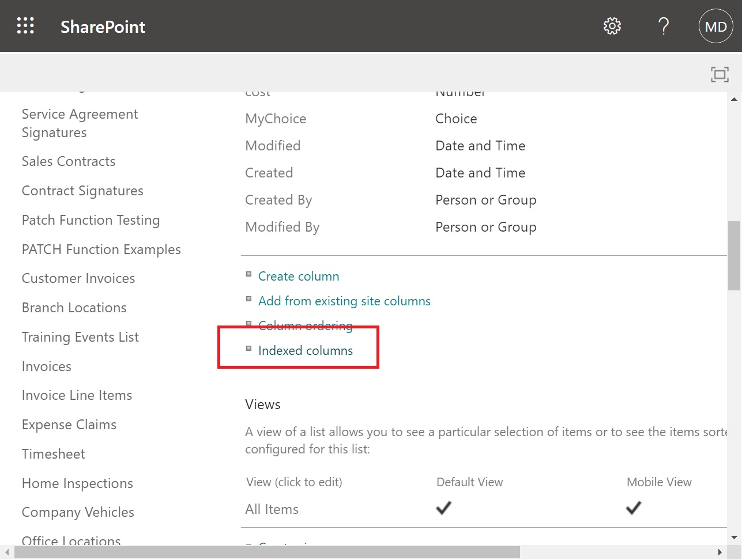
Task: Open the Help question mark menu
Action: [664, 25]
